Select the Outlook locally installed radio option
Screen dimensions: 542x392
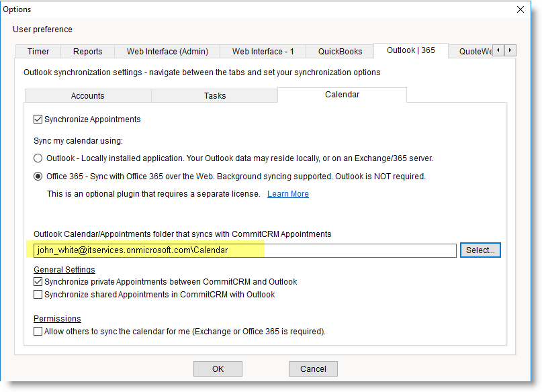[x=38, y=158]
